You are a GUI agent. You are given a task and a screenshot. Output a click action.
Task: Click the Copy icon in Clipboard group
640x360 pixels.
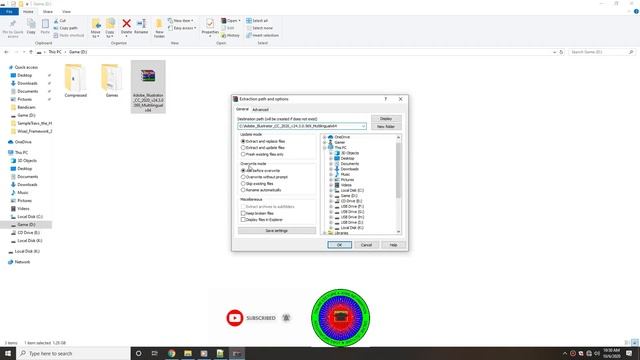coord(31,27)
